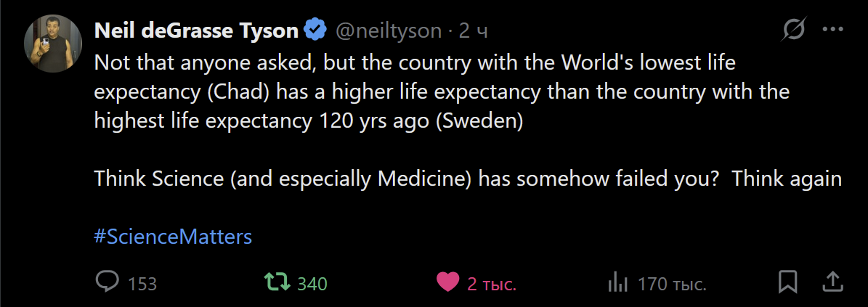This screenshot has height=307, width=868.
Task: Open Neil deGrasse Tyson's profile avatar
Action: (53, 44)
